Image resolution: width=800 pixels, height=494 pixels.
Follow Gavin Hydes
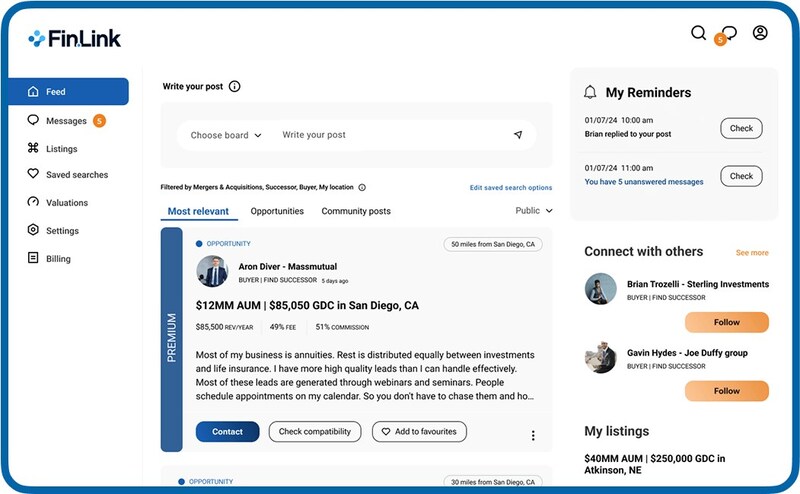coord(727,391)
